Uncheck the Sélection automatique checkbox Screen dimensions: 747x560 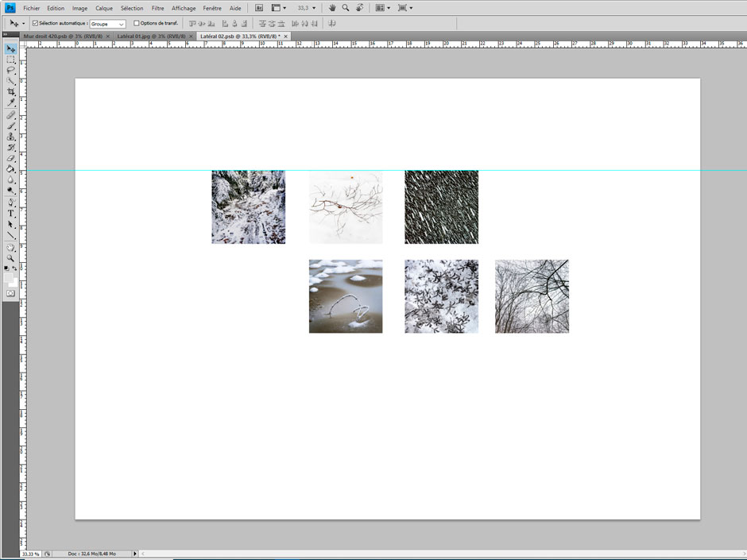click(x=35, y=24)
